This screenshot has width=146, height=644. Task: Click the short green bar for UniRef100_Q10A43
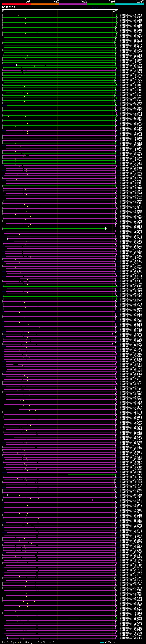point(92,475)
